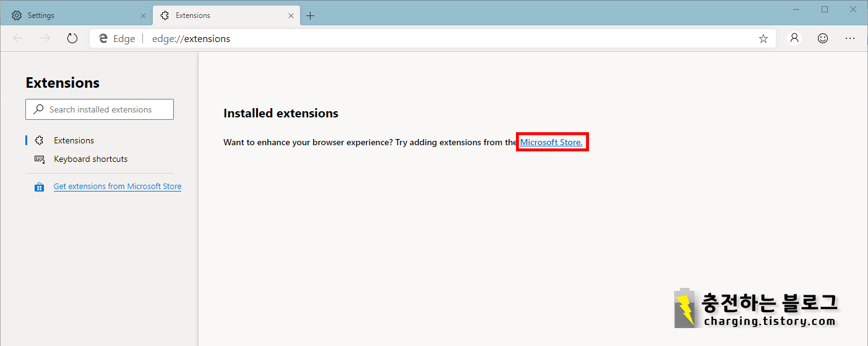Click the Installed extensions heading

281,113
